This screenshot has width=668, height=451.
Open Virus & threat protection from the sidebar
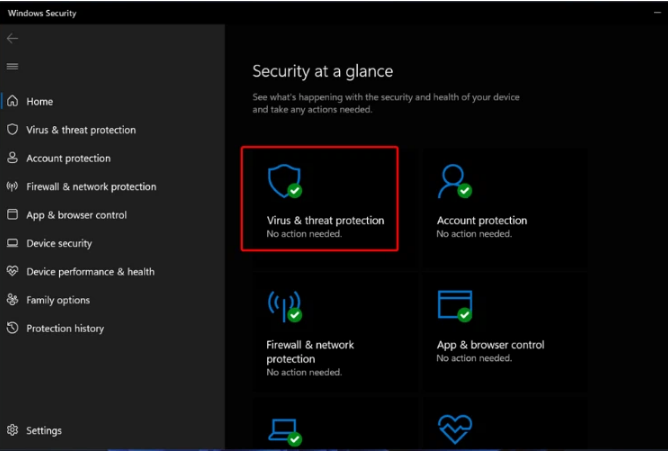pos(81,130)
